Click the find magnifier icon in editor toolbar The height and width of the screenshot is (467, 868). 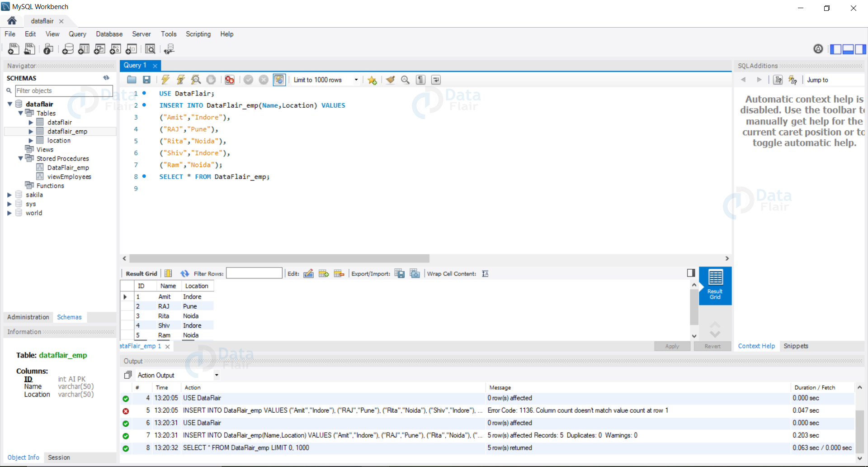click(x=406, y=80)
